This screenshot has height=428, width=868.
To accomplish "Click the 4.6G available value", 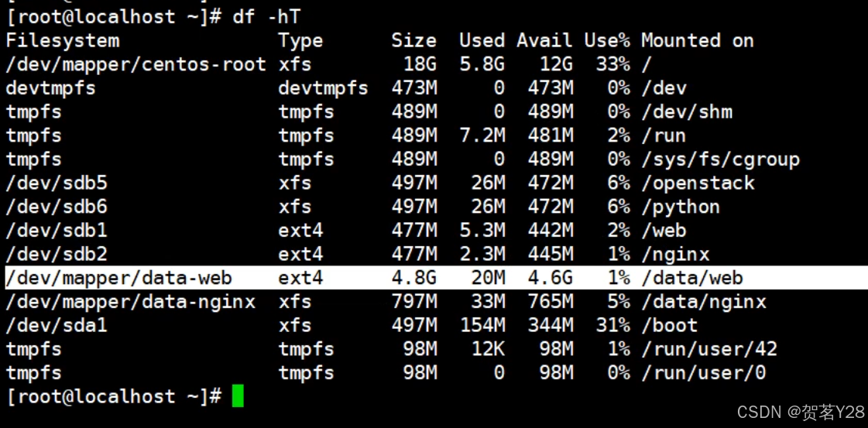I will 551,278.
